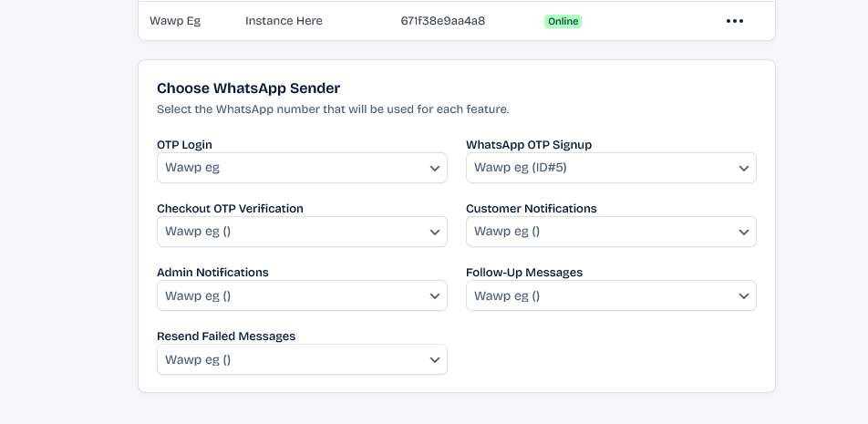Click the chevron arrow in Customer Notifications field
Viewport: 868px width, 424px height.
tap(743, 233)
